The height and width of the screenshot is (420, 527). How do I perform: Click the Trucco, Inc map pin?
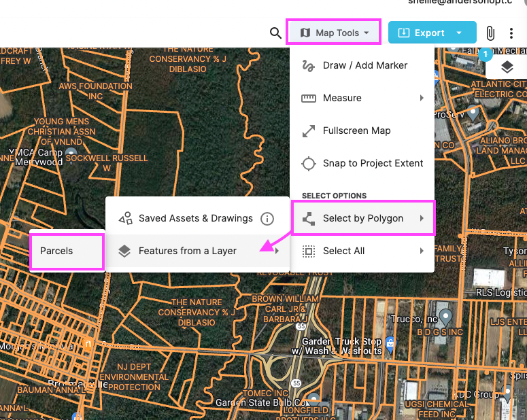point(445,317)
